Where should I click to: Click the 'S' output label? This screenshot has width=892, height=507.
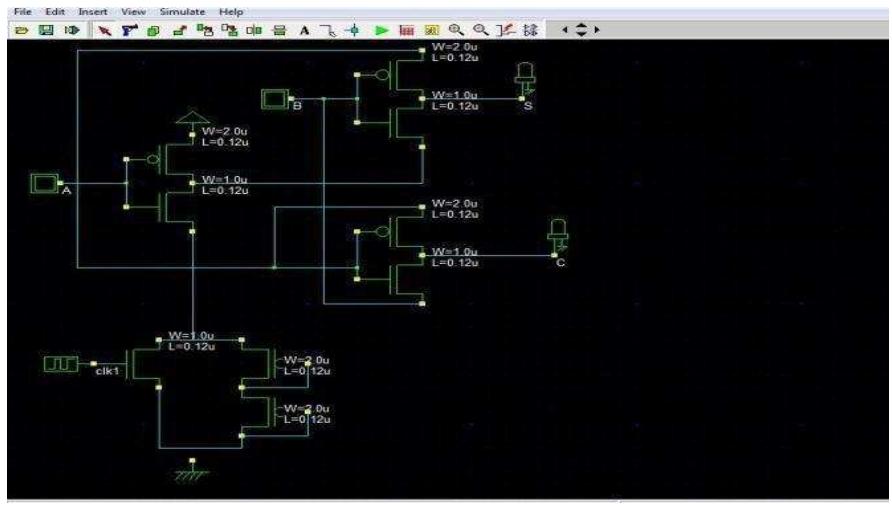(528, 106)
